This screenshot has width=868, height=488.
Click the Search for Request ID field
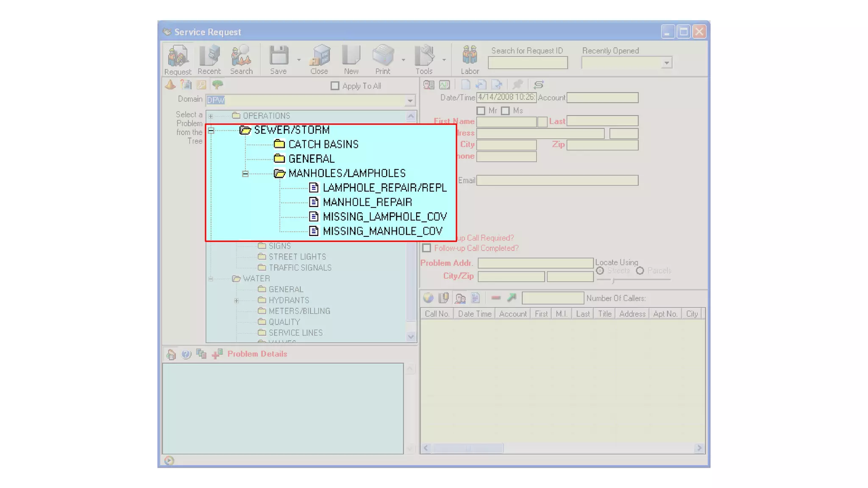[x=528, y=63]
